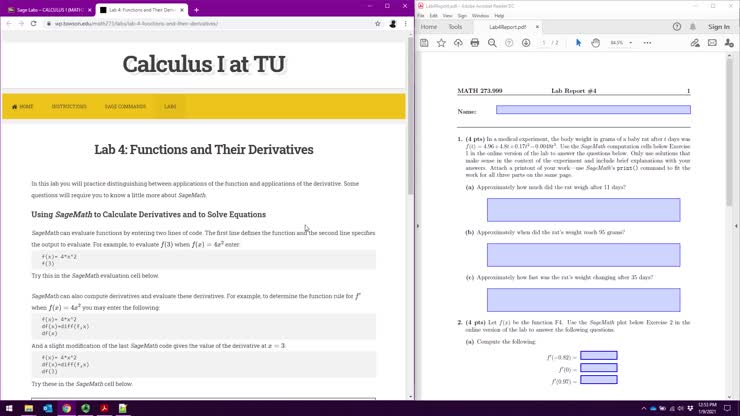Open the INSTRUCTIONS navigation link

[x=69, y=106]
